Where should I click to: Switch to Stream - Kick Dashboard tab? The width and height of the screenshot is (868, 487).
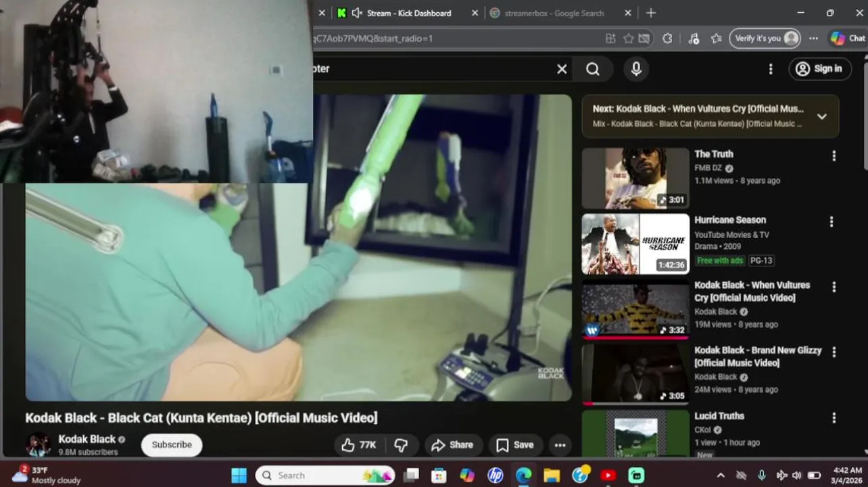coord(408,13)
